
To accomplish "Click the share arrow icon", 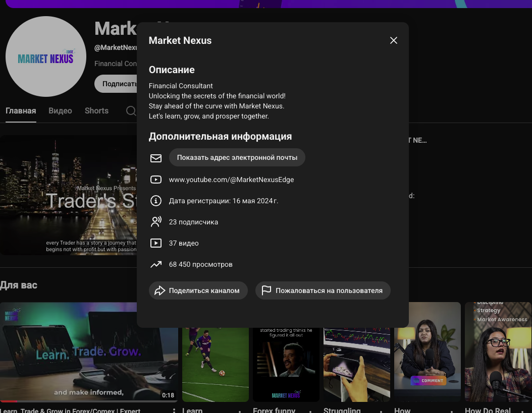I will [x=160, y=290].
